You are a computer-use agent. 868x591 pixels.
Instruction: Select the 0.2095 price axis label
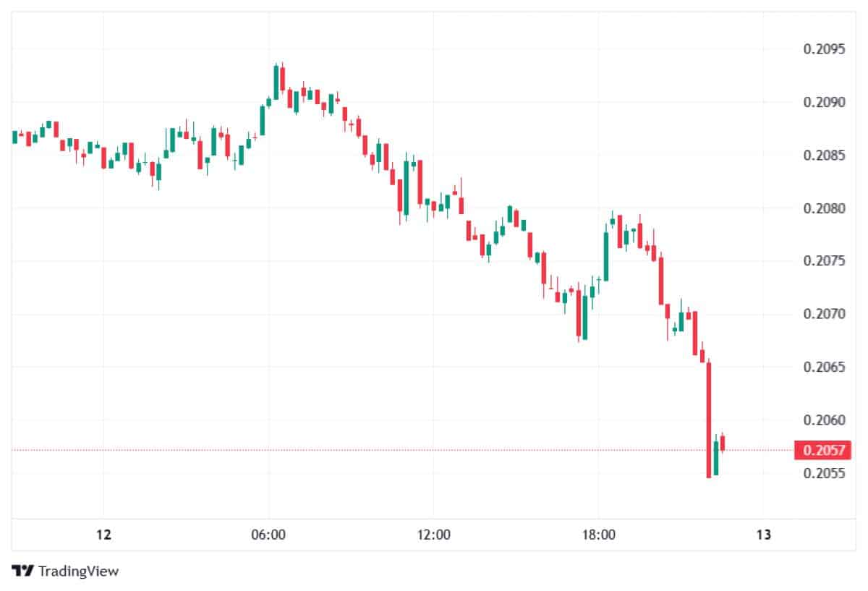click(824, 49)
